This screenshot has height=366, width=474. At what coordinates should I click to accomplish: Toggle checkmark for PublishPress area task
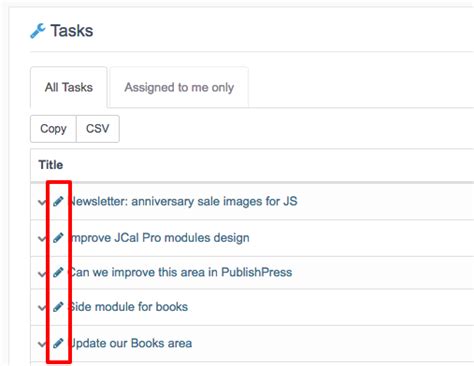click(x=42, y=274)
